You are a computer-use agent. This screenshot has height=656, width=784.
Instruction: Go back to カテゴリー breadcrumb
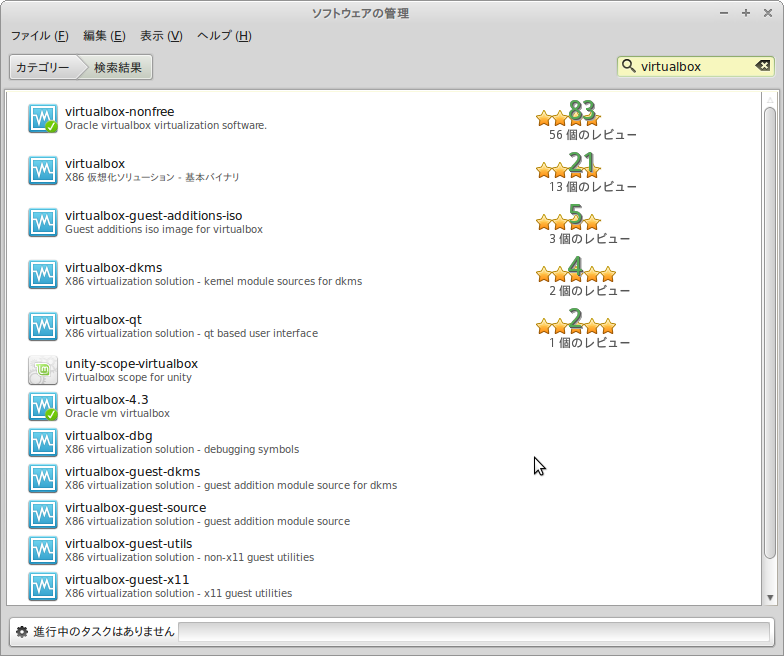coord(43,67)
